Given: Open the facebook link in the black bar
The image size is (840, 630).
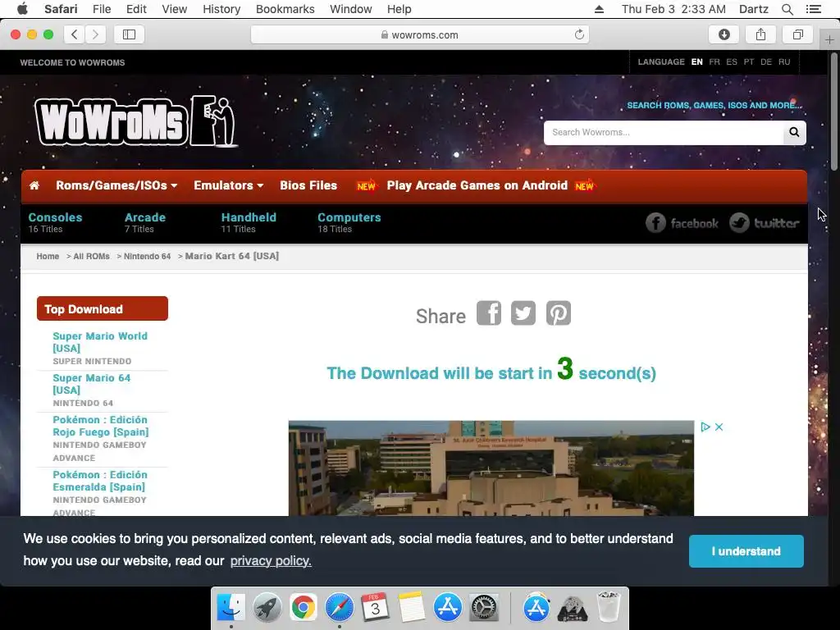Looking at the screenshot, I should pyautogui.click(x=682, y=223).
